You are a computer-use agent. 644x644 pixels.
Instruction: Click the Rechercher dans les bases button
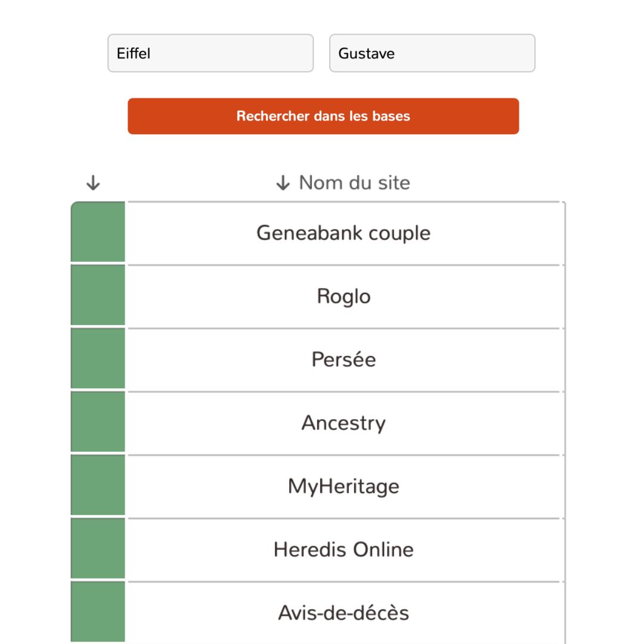coord(323,116)
